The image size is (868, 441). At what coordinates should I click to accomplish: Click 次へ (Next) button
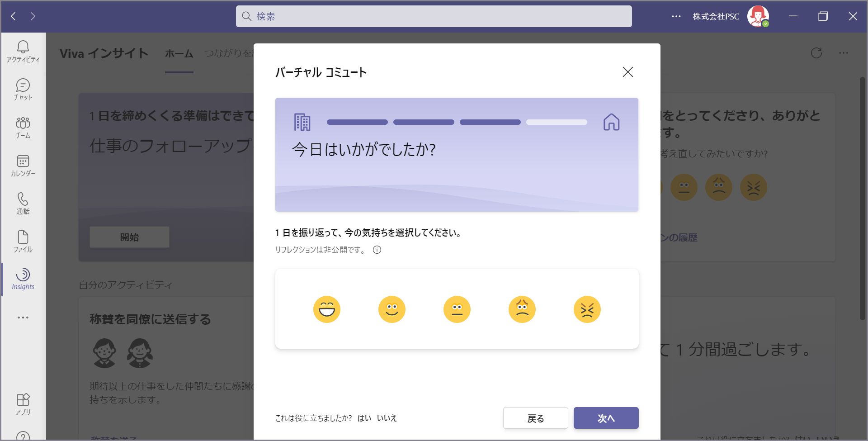pyautogui.click(x=606, y=418)
